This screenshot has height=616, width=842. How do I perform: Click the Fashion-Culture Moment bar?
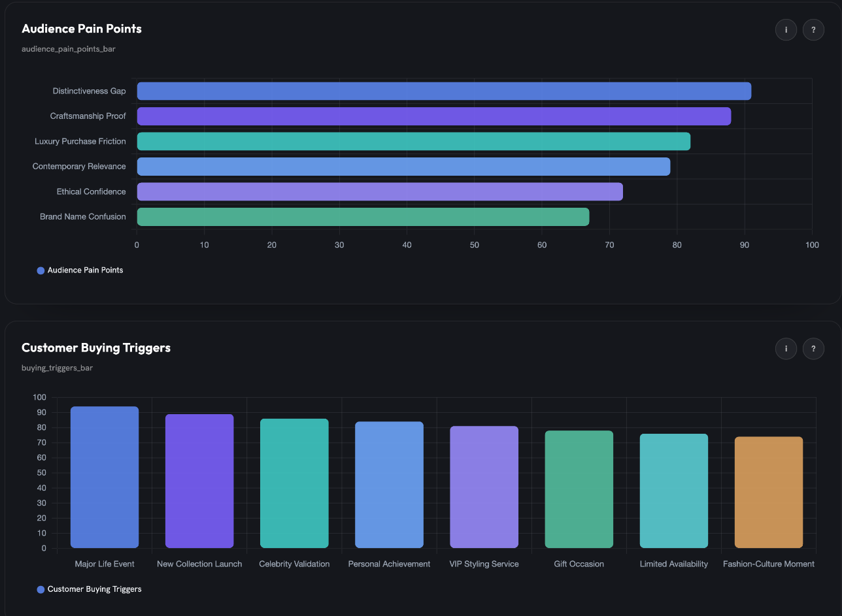click(x=769, y=493)
